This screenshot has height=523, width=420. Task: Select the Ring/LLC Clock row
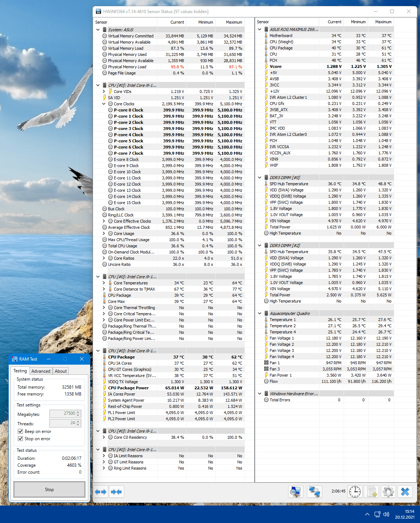pyautogui.click(x=169, y=215)
